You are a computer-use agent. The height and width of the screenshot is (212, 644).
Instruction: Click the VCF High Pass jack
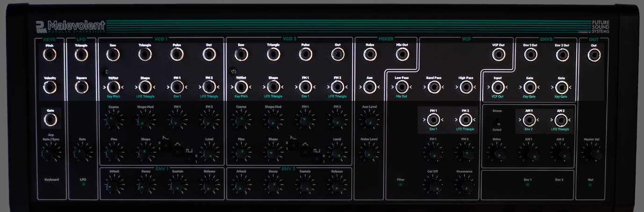(466, 87)
